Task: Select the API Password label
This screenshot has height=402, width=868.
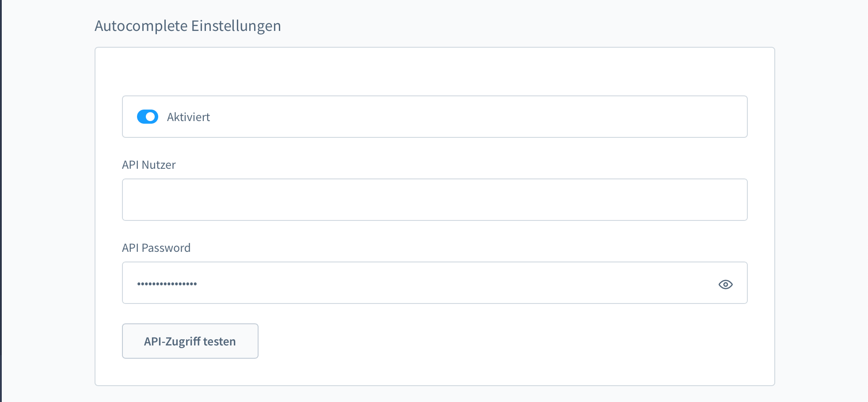Action: click(156, 248)
